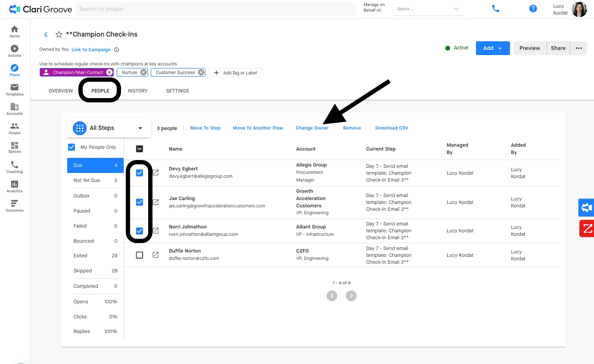
Task: Switch to the People tab
Action: (x=100, y=91)
